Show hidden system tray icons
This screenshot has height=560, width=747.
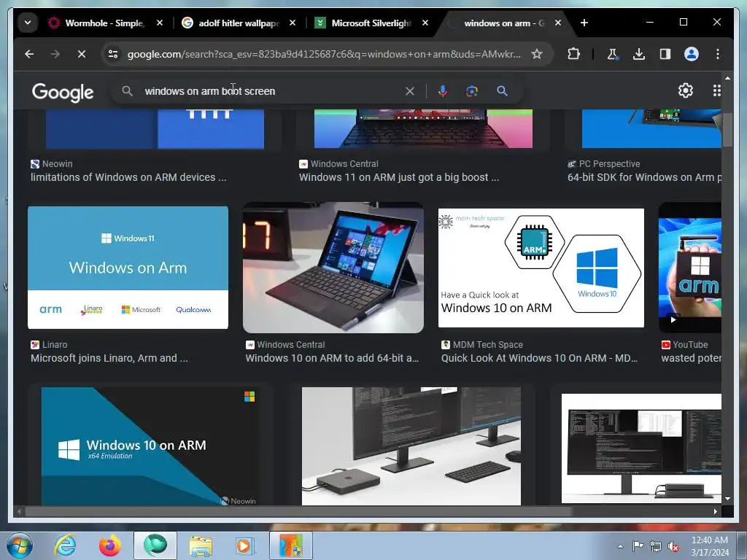(620, 546)
